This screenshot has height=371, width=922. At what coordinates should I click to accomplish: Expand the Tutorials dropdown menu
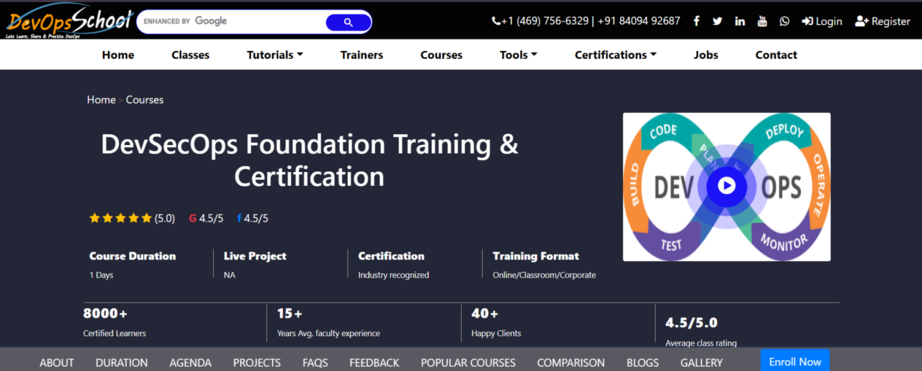point(275,55)
